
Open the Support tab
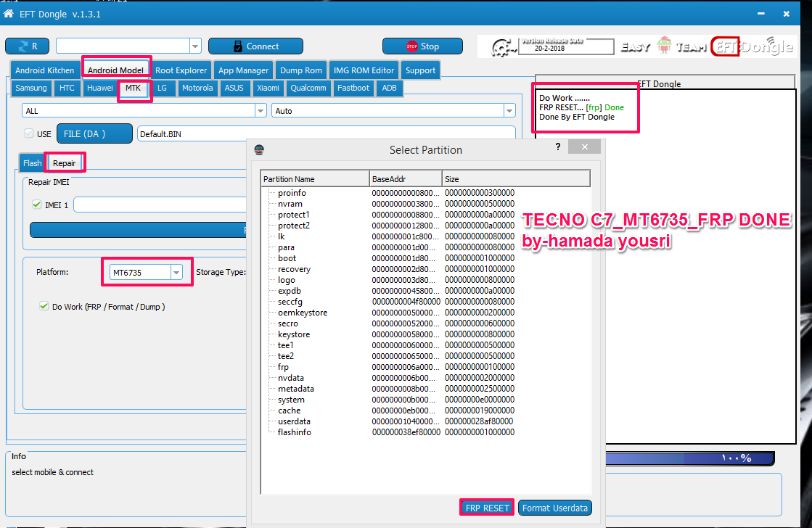420,70
